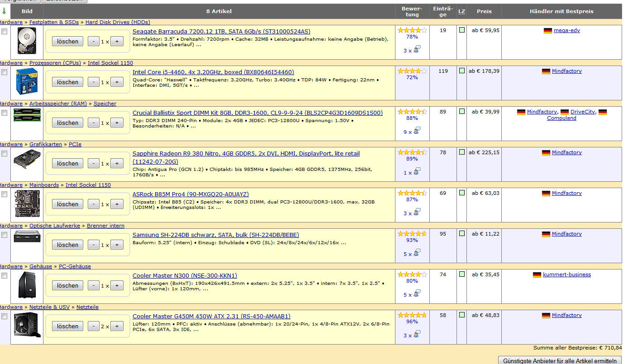Select checkbox for Cooler Master N300 row
The image size is (623, 364).
coord(5,275)
